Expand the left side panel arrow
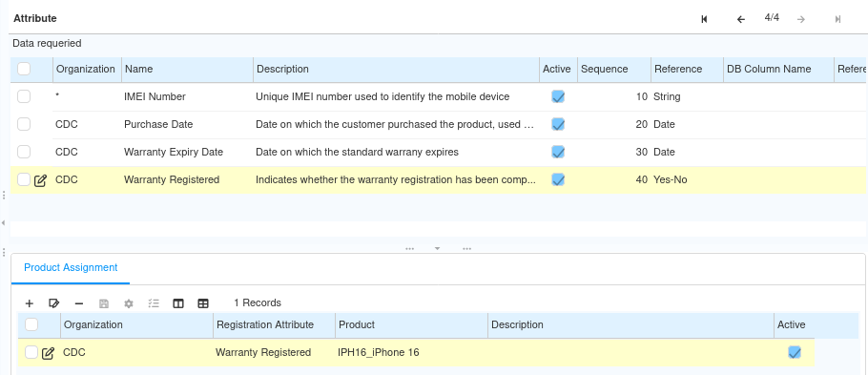Viewport: 868px width, 375px height. tap(3, 222)
